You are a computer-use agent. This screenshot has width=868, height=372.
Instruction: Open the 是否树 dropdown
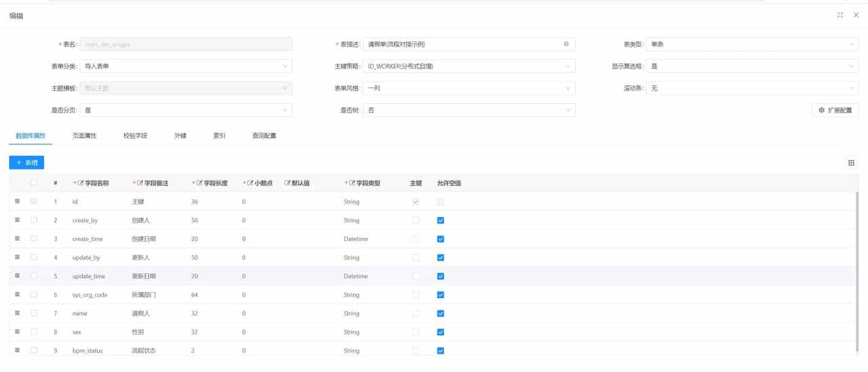pyautogui.click(x=469, y=110)
